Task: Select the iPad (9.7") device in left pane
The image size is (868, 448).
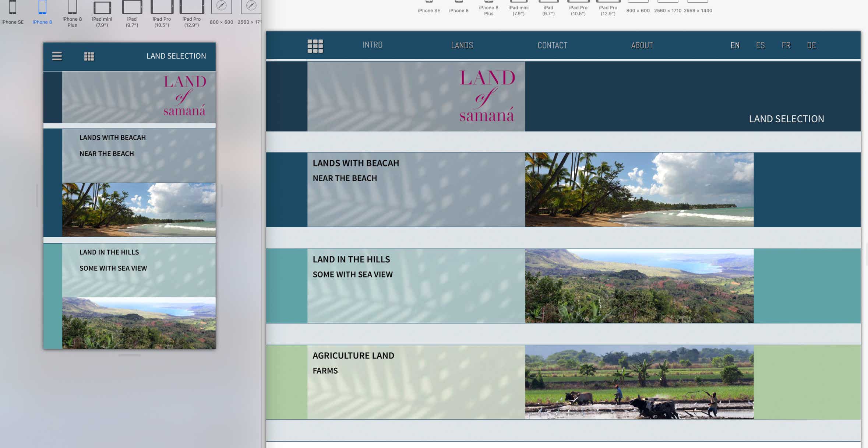Action: coord(132,14)
